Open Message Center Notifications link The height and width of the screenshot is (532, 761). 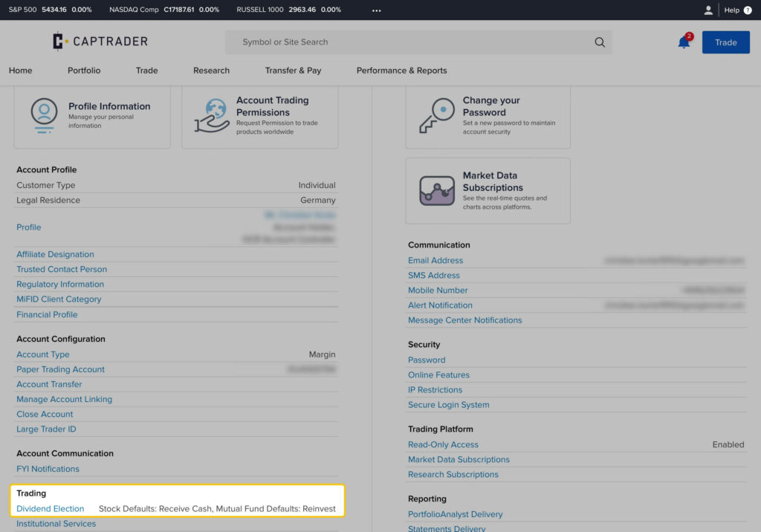coord(464,320)
